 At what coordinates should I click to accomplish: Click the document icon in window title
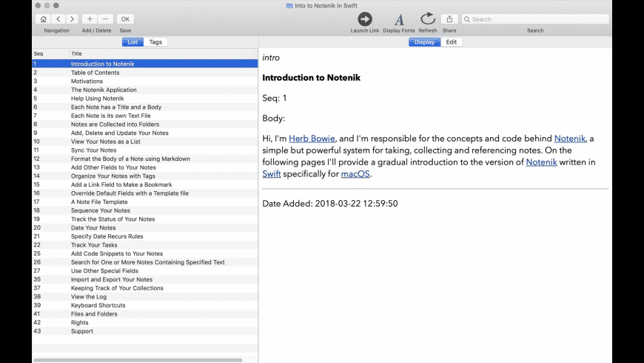[x=289, y=6]
